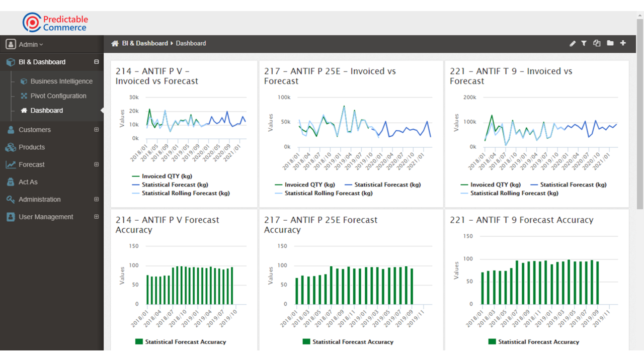Open the Admin dropdown menu
644x362 pixels.
(31, 44)
